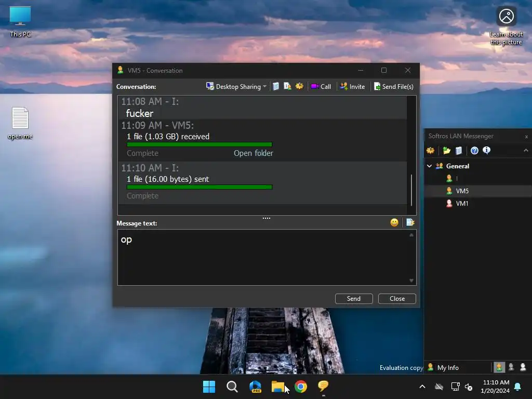Click OneDrive cloud tray icon
This screenshot has height=399, width=532.
pyautogui.click(x=439, y=387)
